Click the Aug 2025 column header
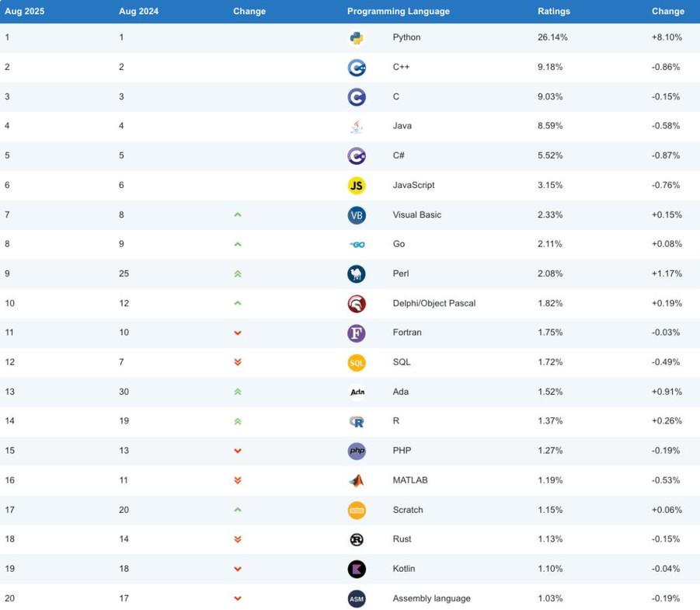The image size is (700, 610). (25, 12)
